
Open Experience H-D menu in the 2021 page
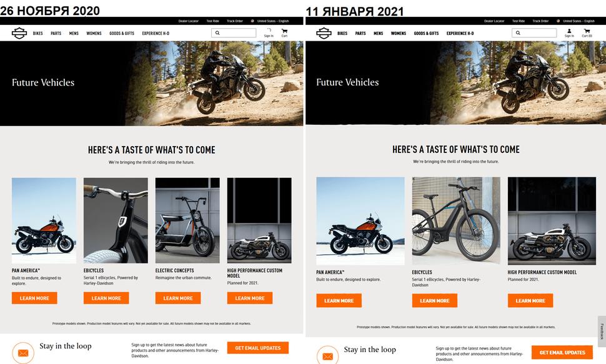point(460,33)
